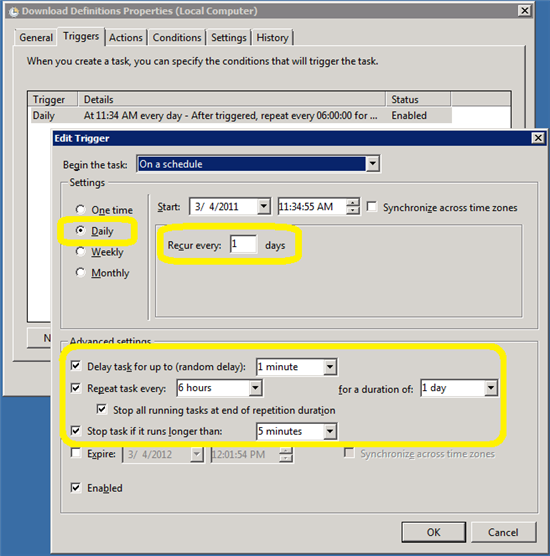
Task: Click the OK button
Action: [433, 532]
